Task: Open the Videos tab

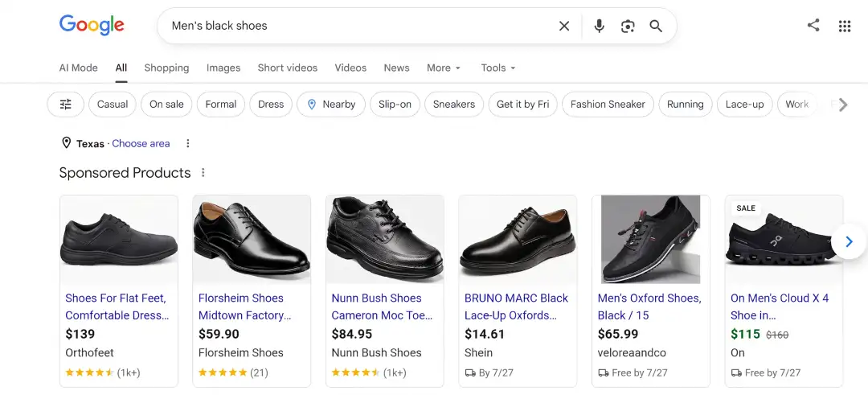Action: 350,68
